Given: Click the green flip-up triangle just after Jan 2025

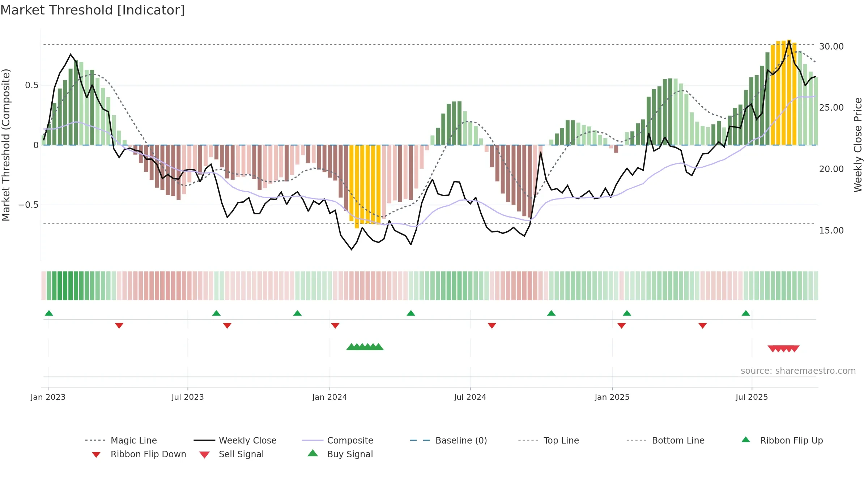Looking at the screenshot, I should click(627, 313).
